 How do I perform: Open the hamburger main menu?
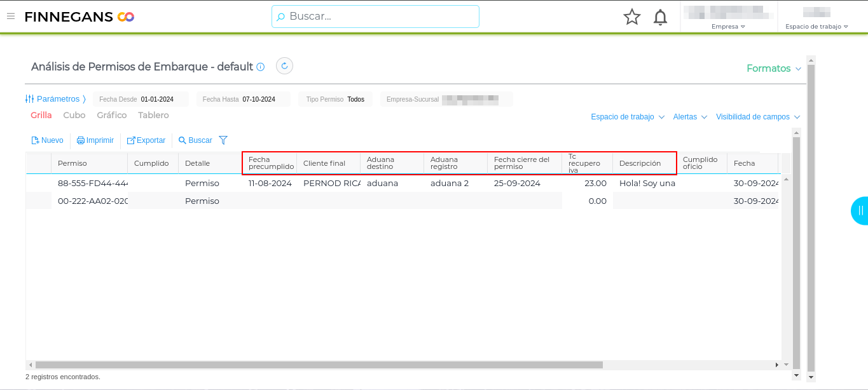10,17
